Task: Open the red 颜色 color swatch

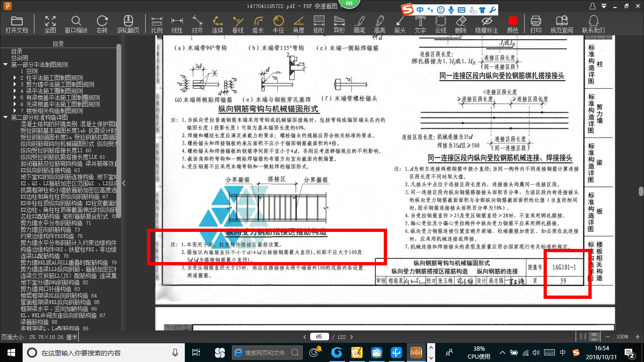Action: point(512,21)
